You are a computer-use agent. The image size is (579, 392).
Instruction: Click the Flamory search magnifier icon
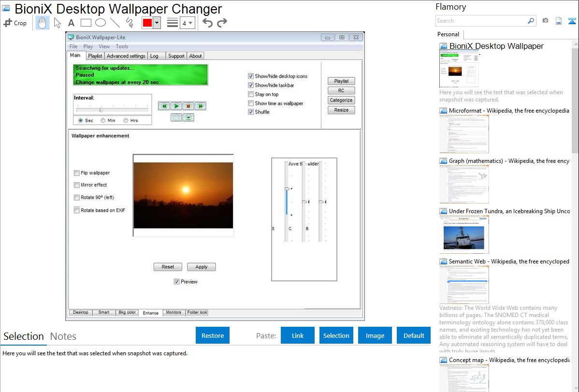(x=531, y=21)
